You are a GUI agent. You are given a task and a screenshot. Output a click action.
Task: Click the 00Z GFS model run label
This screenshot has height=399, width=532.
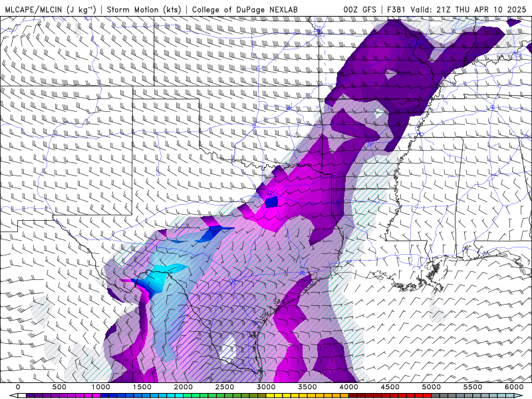click(x=360, y=9)
